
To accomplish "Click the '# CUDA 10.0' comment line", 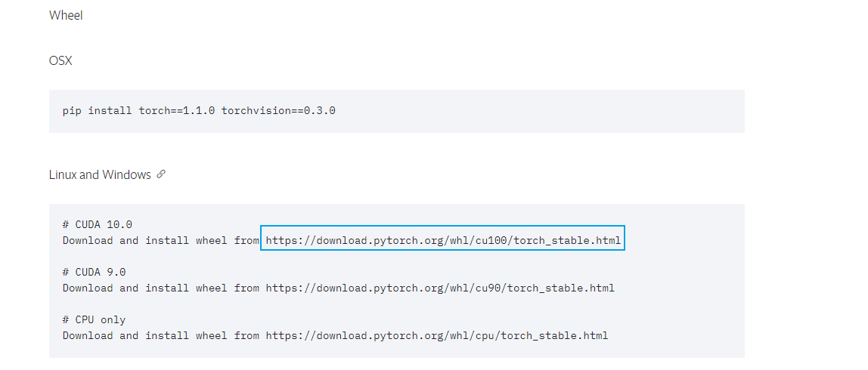I will 98,224.
